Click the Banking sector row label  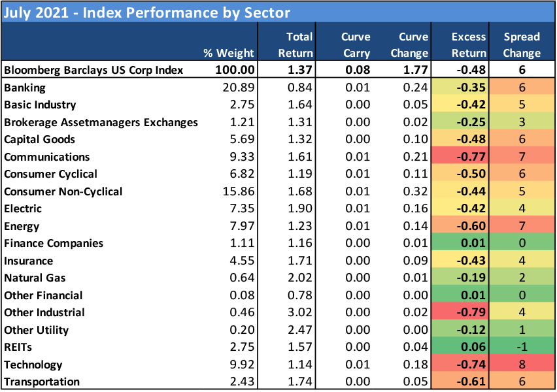(x=25, y=88)
